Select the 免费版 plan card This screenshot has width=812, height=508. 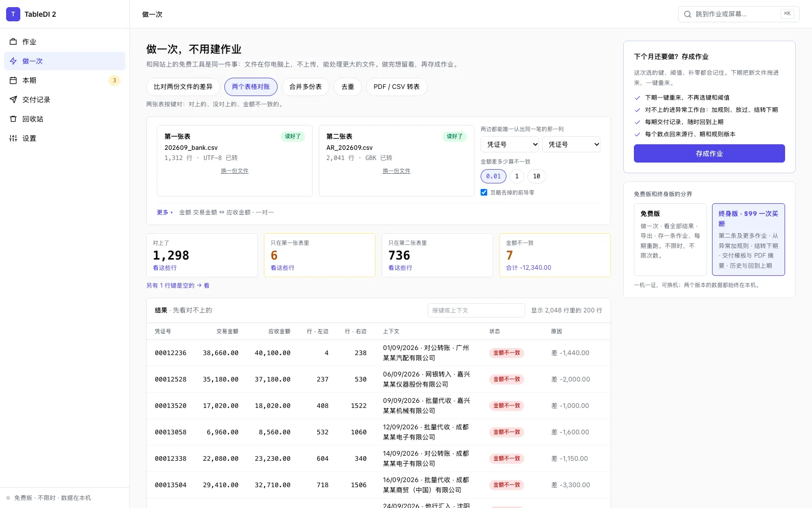click(x=670, y=239)
